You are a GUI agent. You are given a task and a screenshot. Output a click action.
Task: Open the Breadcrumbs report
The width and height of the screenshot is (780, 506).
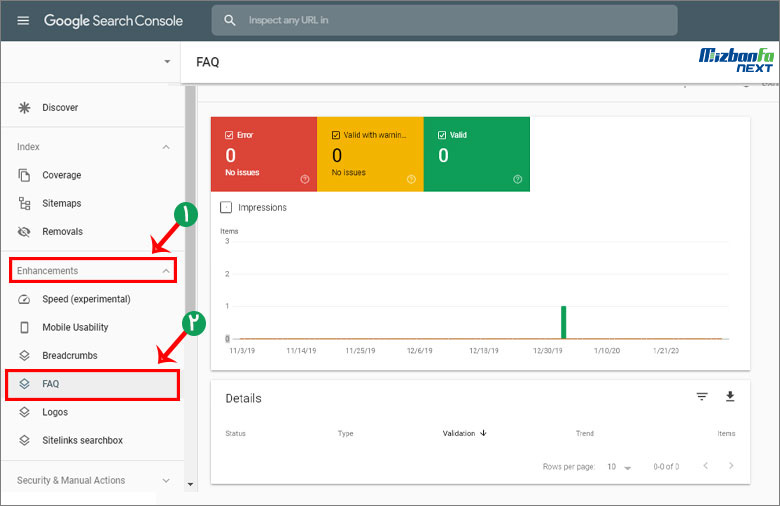coord(70,356)
